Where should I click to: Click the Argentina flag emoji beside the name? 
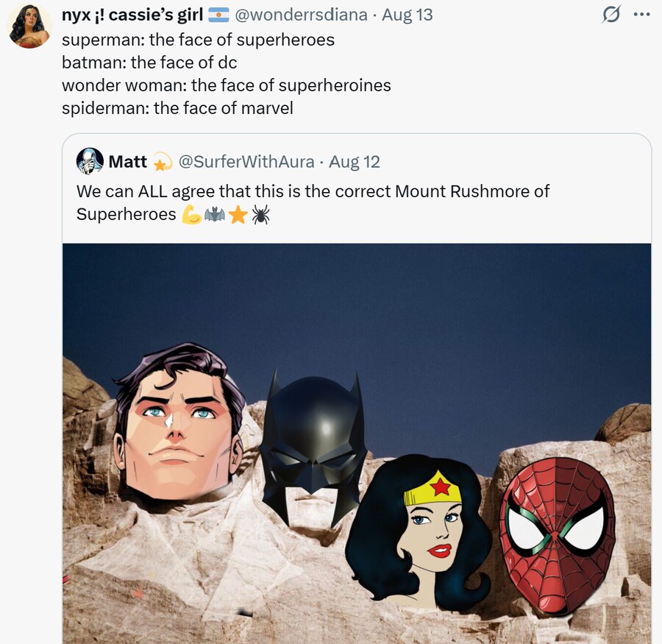[218, 15]
